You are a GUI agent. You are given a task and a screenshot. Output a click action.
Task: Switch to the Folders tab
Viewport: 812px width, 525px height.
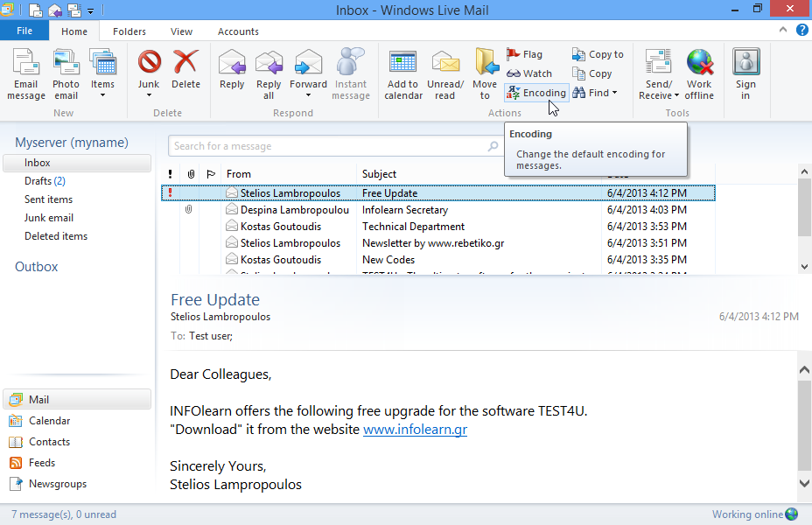129,31
